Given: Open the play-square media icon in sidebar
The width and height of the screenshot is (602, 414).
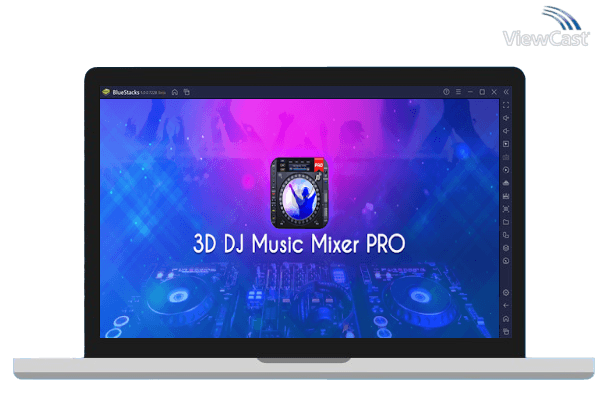Looking at the screenshot, I should (506, 144).
